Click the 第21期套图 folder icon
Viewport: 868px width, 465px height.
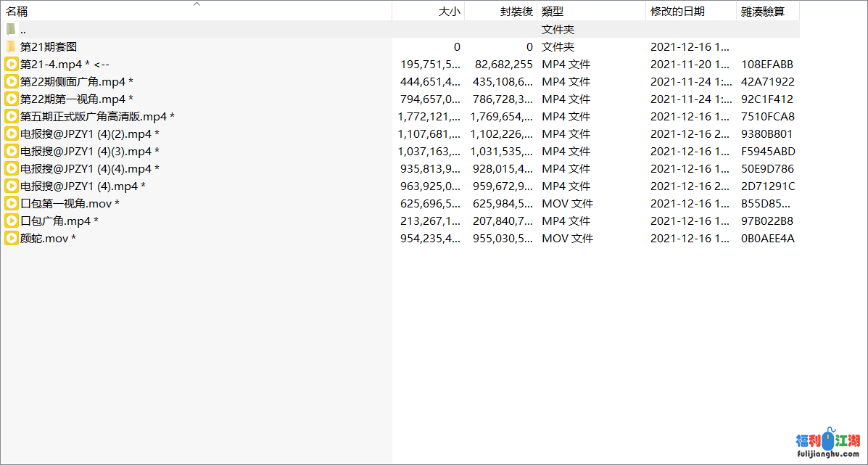[11, 46]
